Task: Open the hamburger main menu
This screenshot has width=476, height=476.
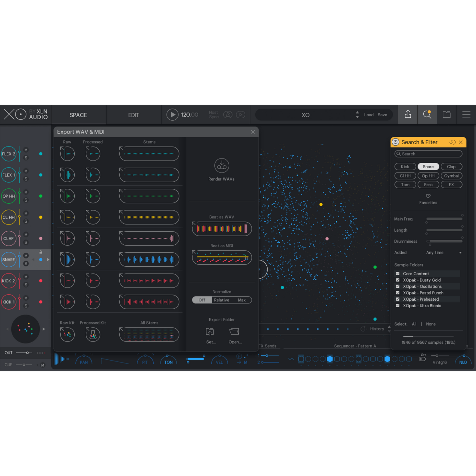Action: (x=466, y=114)
